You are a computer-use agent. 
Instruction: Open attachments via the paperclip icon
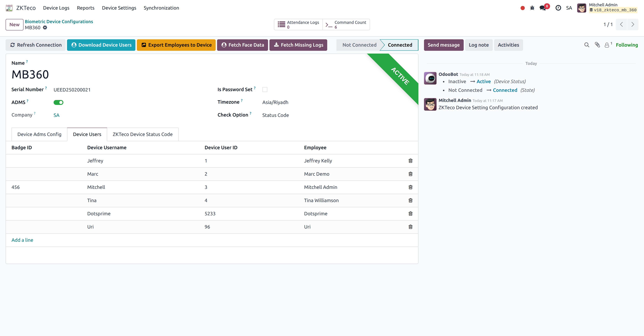[598, 45]
